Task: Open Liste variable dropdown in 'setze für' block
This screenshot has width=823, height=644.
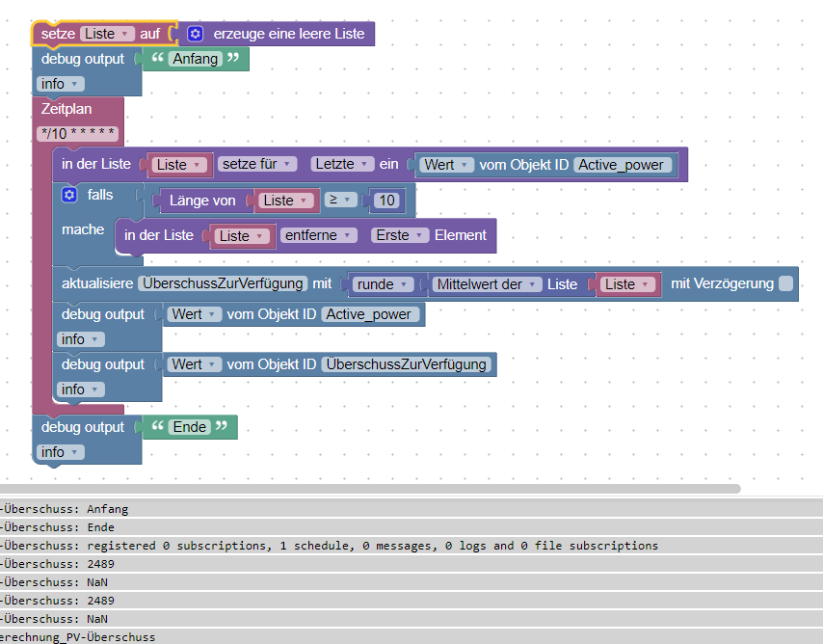Action: click(180, 165)
